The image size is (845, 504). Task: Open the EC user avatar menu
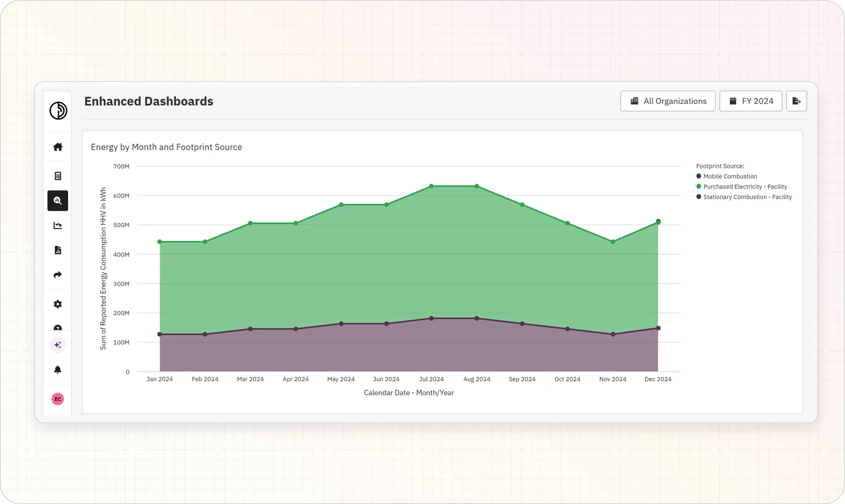tap(58, 399)
